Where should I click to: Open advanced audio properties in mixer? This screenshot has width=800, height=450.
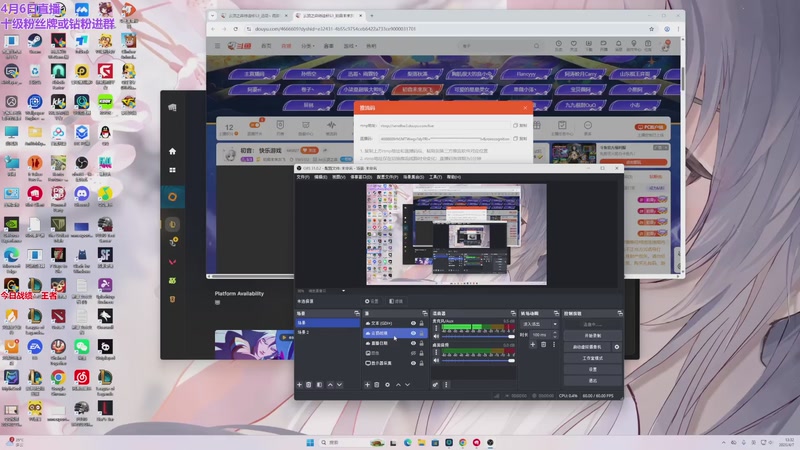click(x=435, y=385)
